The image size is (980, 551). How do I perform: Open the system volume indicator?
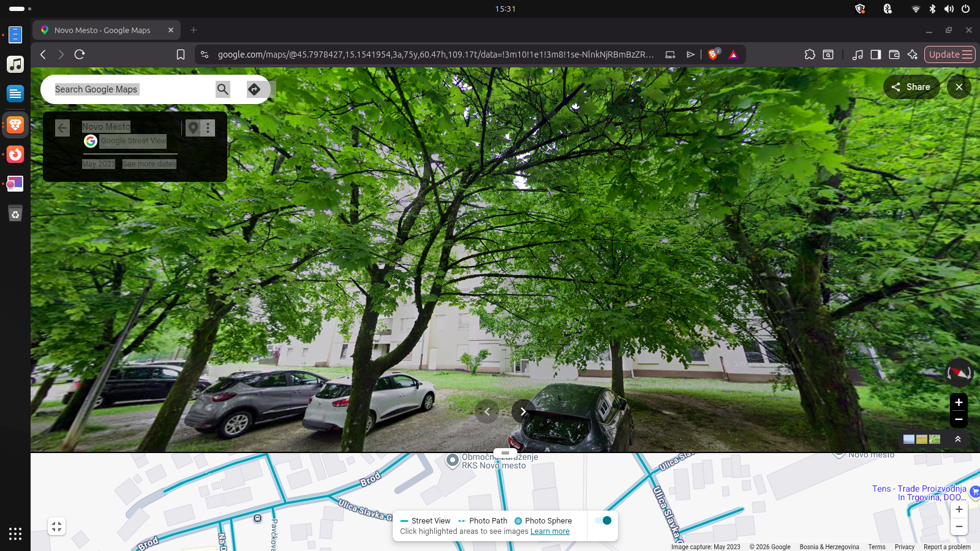(x=949, y=9)
